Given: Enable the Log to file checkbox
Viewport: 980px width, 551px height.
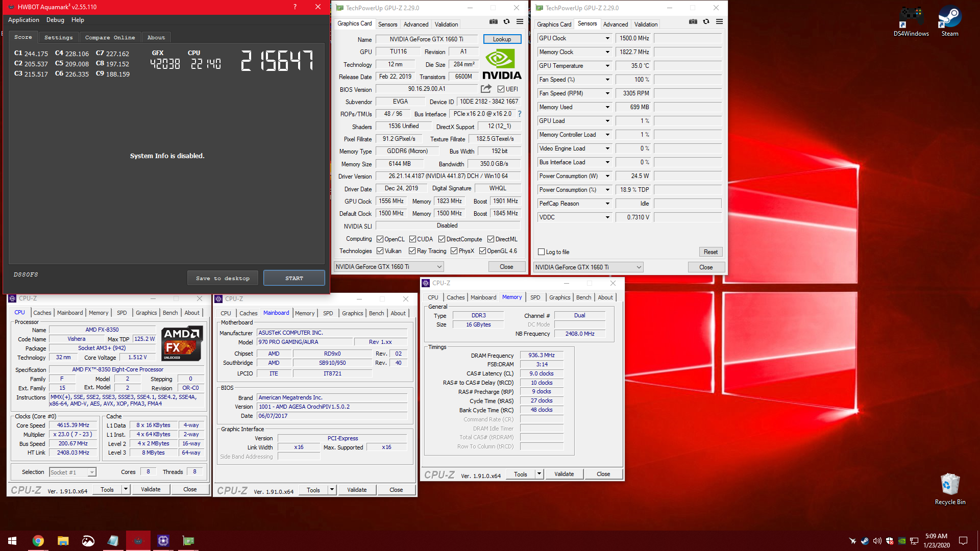Looking at the screenshot, I should (542, 252).
